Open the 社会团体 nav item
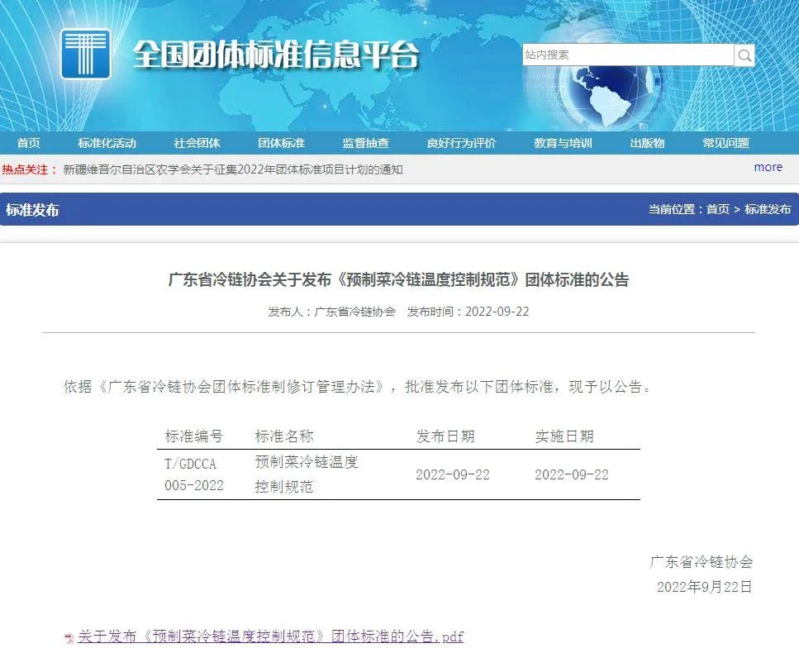The width and height of the screenshot is (799, 672). pyautogui.click(x=197, y=143)
